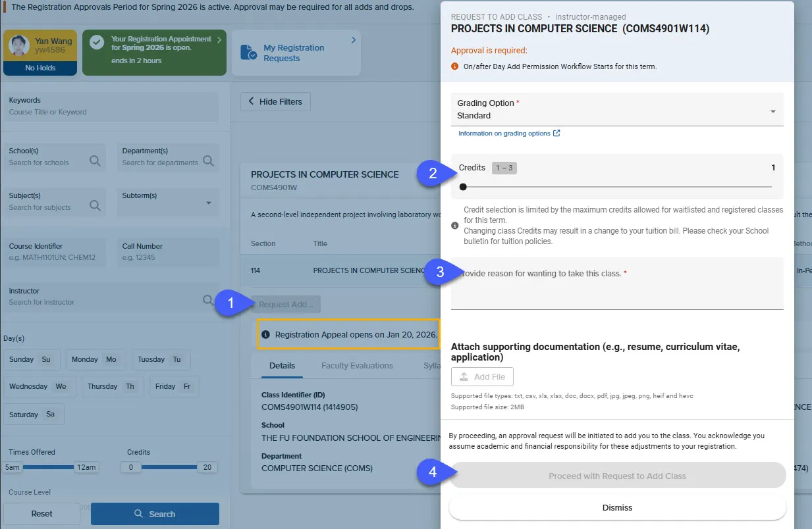This screenshot has height=529, width=812.
Task: Click the reason for taking class textbox
Action: (617, 283)
